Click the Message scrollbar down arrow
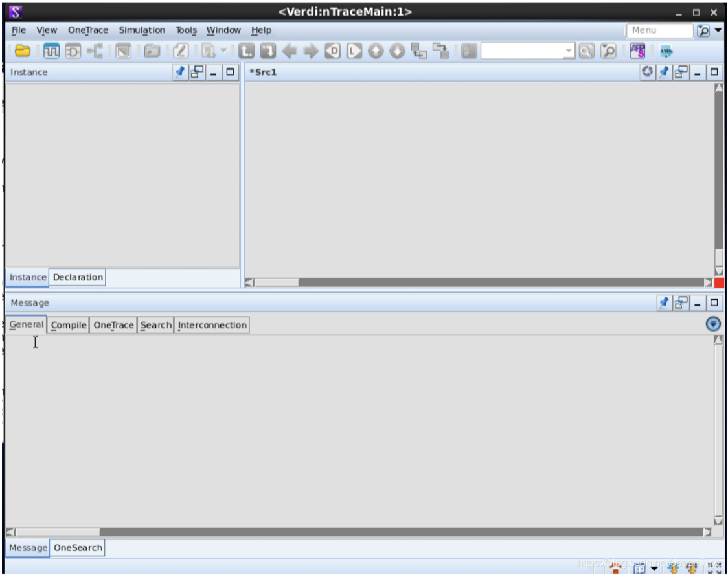 [718, 521]
